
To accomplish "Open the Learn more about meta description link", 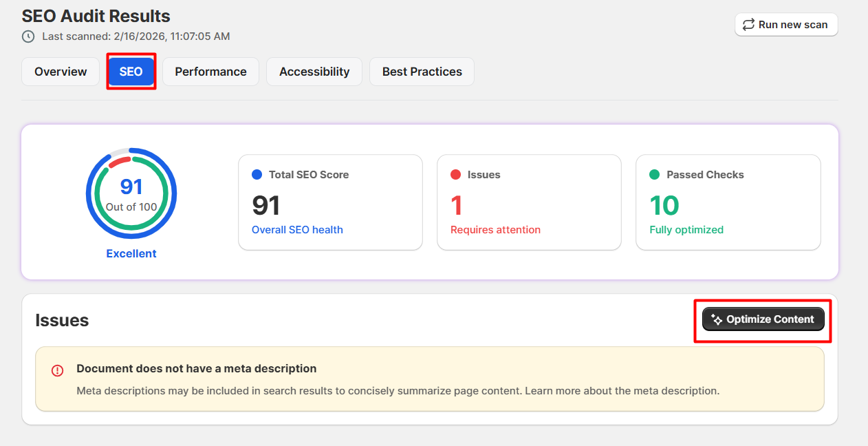I will (x=623, y=391).
